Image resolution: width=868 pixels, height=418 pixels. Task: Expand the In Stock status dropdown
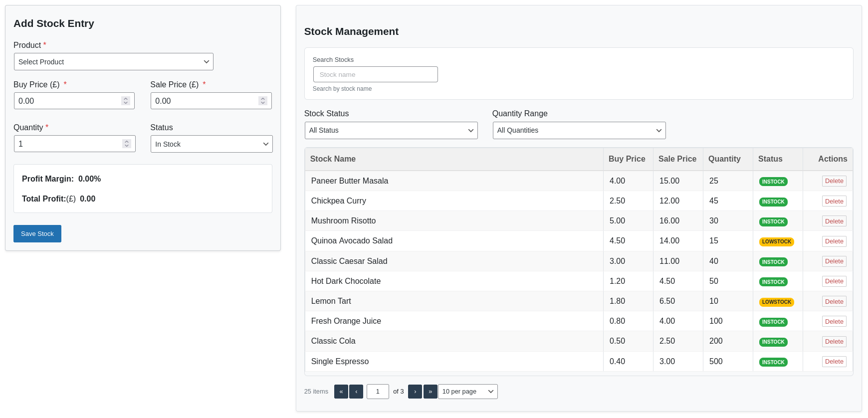click(x=212, y=144)
